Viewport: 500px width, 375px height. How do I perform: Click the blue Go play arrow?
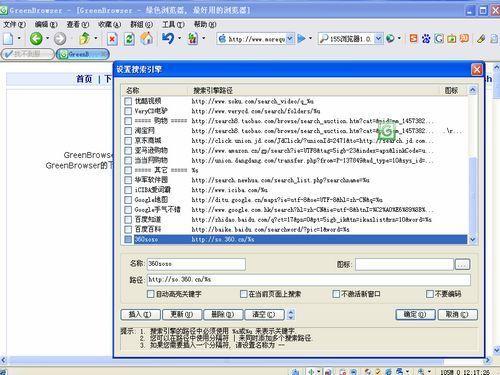301,39
